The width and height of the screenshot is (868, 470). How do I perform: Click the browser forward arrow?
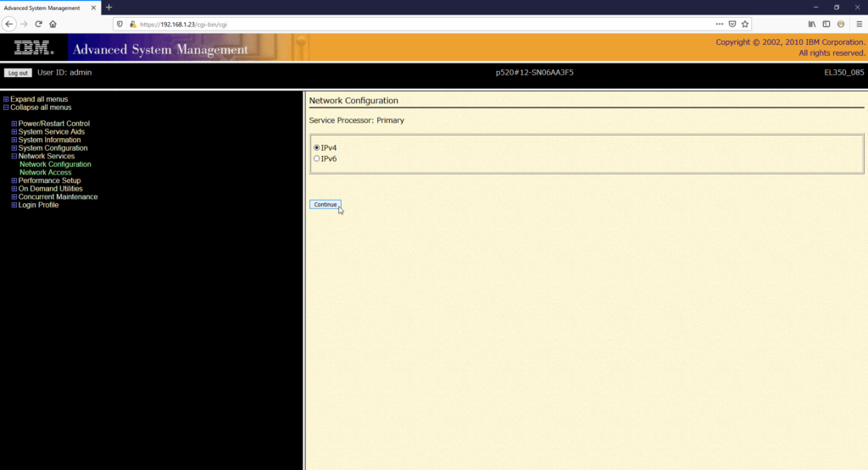tap(24, 25)
